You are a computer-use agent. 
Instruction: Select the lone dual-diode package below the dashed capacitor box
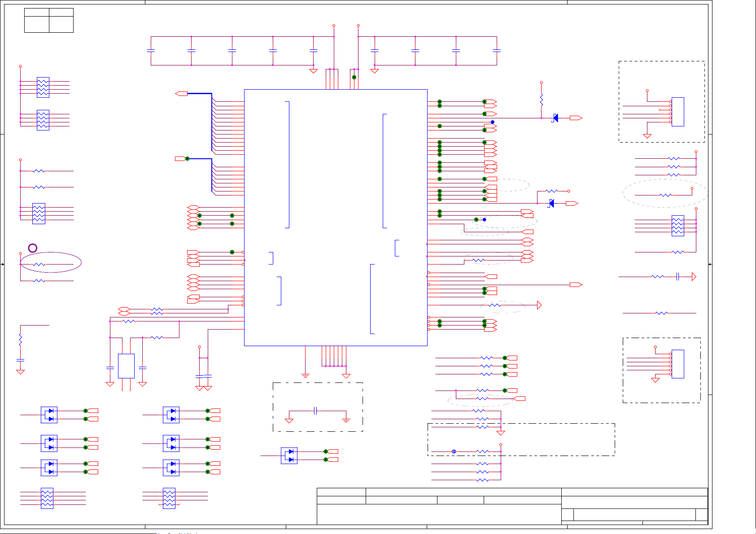click(x=289, y=456)
